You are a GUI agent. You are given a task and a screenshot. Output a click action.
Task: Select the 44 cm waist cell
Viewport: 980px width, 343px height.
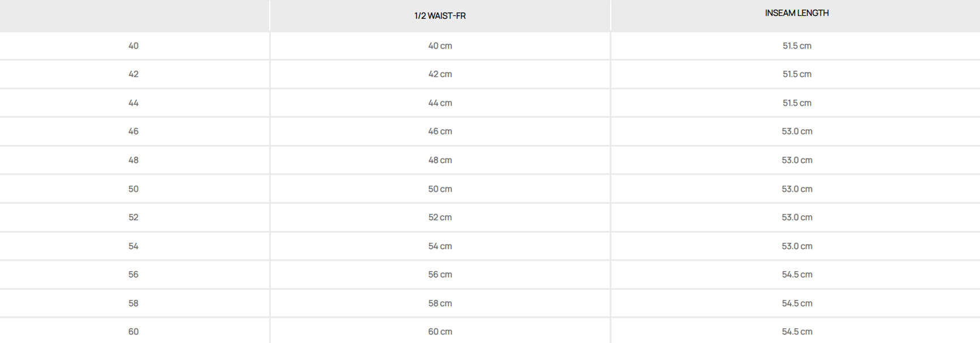[440, 103]
